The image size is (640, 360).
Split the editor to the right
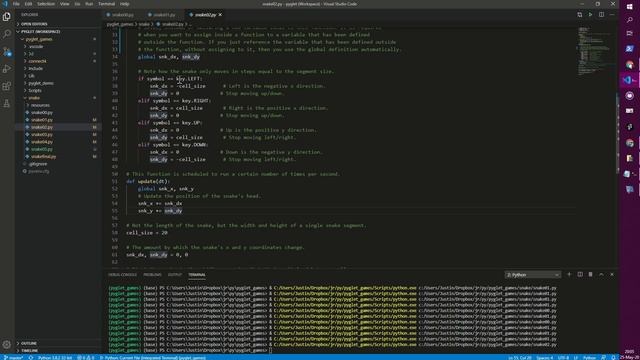click(x=601, y=15)
